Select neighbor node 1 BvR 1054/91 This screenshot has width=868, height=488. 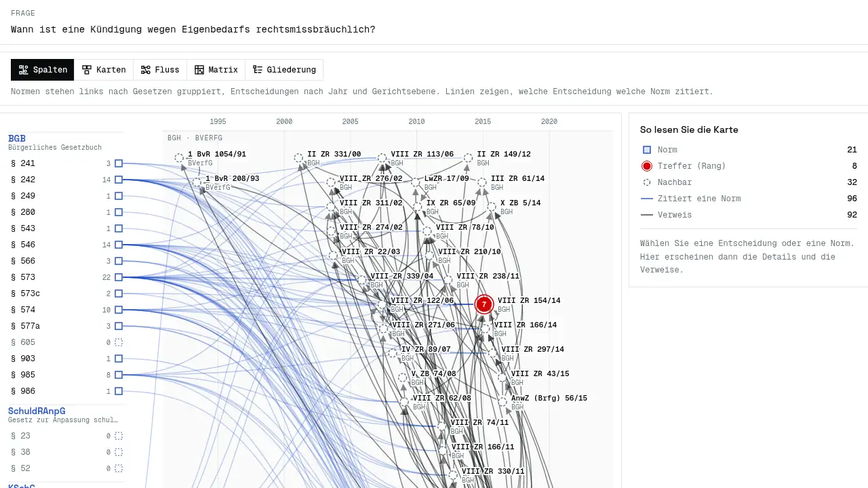[179, 158]
